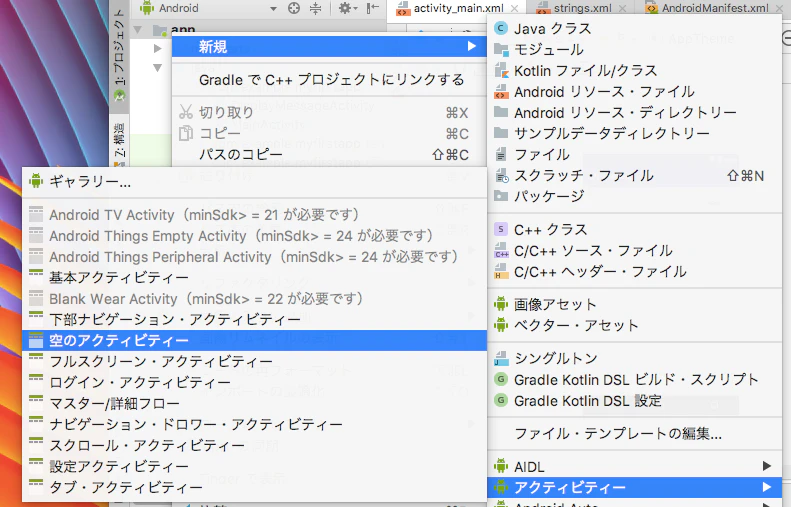
Task: Select 空のアクティビティー template
Action: coord(254,341)
